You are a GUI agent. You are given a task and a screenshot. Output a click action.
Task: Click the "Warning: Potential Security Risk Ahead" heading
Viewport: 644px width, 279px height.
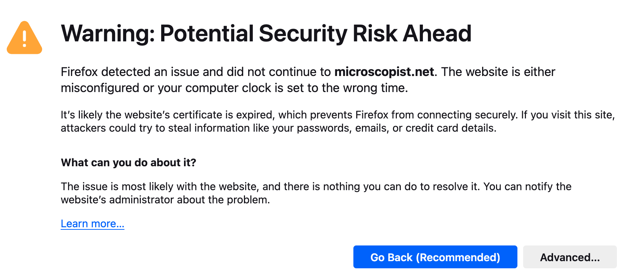click(266, 34)
